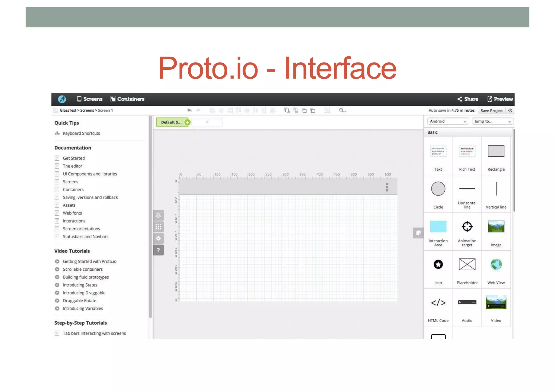Image resolution: width=555 pixels, height=392 pixels.
Task: Open Screen orientations documentation
Action: (81, 229)
